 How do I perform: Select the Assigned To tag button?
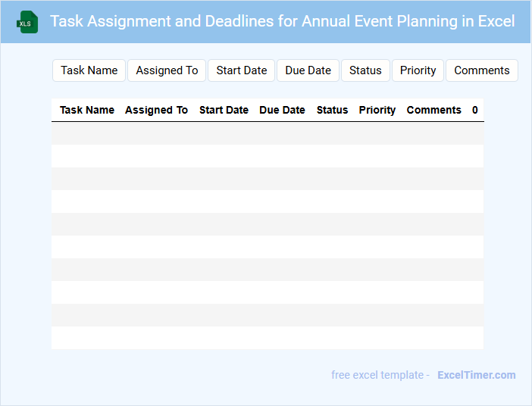point(167,70)
